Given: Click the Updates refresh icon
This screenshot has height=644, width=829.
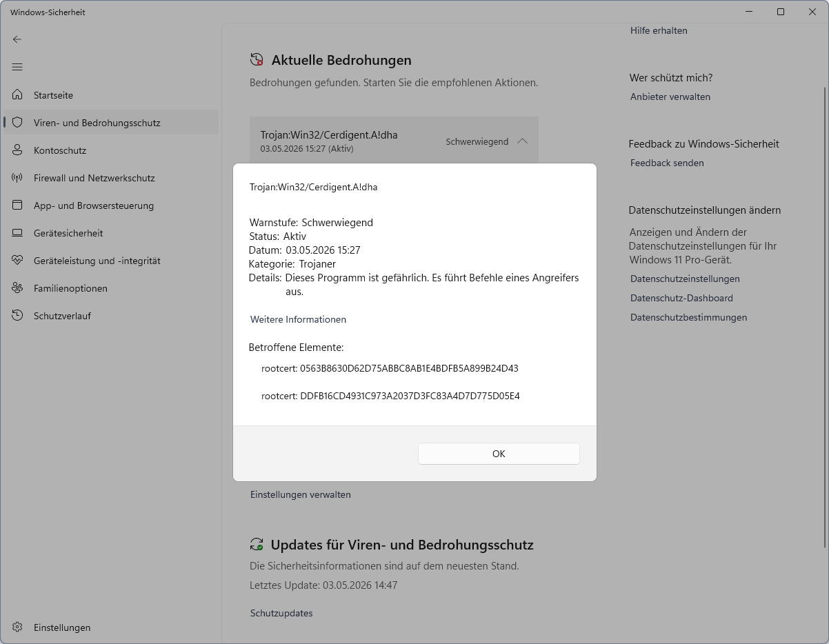Looking at the screenshot, I should [257, 545].
